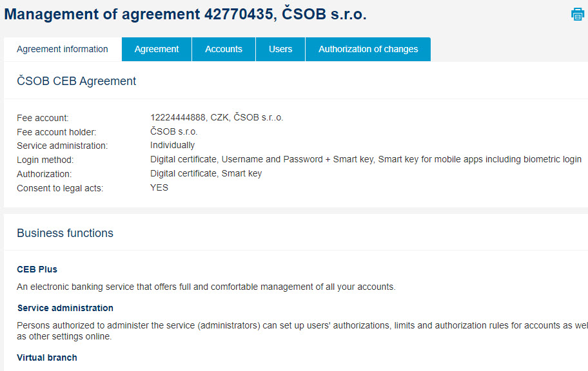Viewport: 588px width, 371px height.
Task: Click the Service administration bold heading
Action: click(x=65, y=308)
